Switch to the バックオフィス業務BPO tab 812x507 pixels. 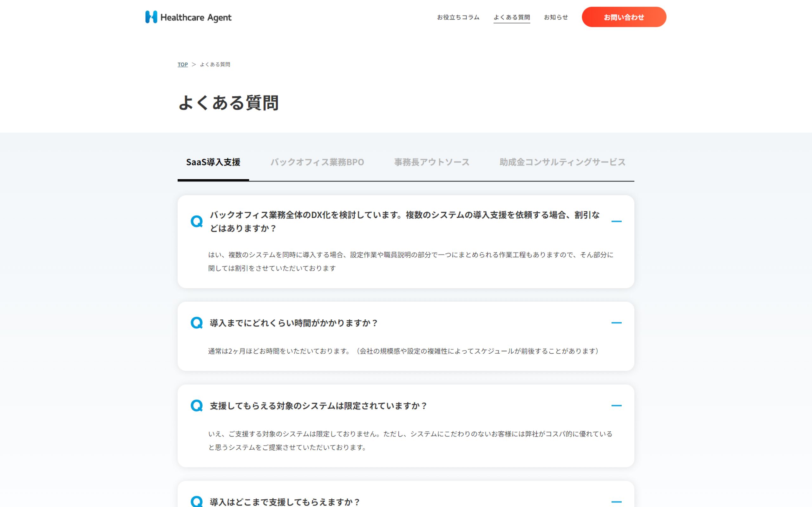(317, 162)
